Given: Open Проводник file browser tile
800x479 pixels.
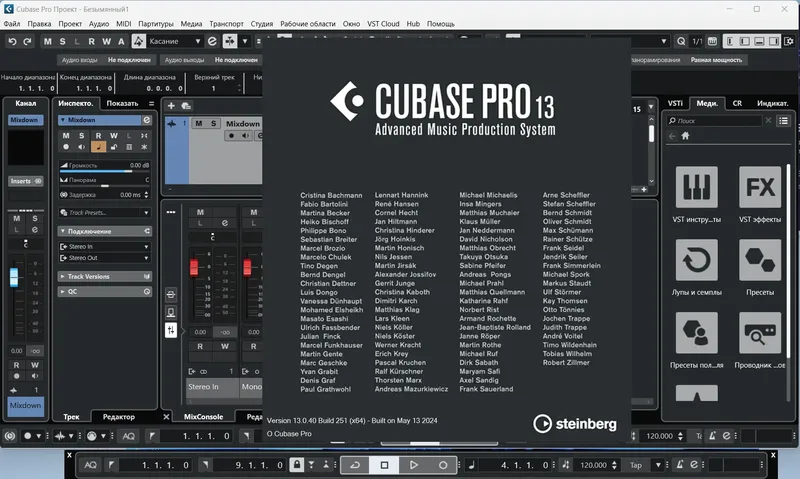Looking at the screenshot, I should (760, 333).
